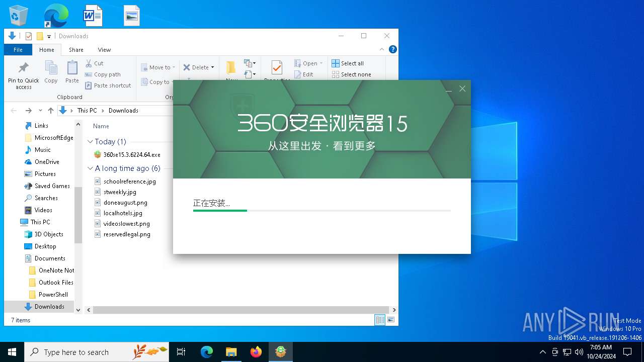The image size is (644, 362).
Task: Open the notification center icon
Action: click(x=627, y=352)
